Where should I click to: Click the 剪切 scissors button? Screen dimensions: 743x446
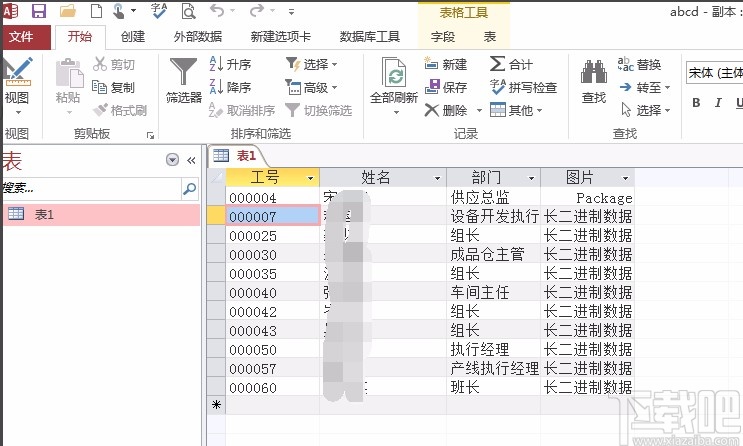coord(114,64)
